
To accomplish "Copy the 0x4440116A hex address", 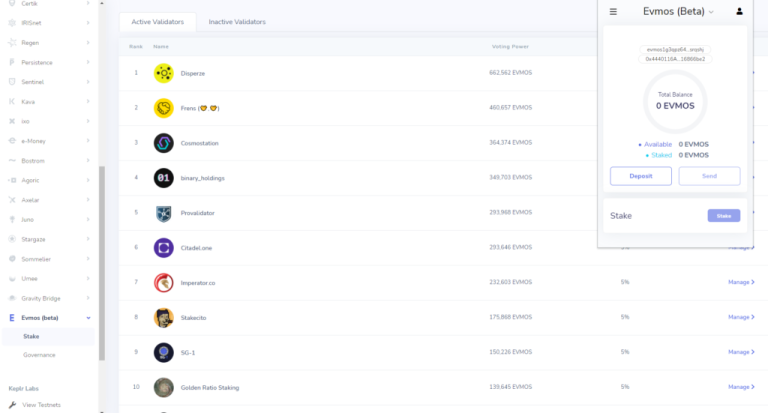I will tap(675, 59).
